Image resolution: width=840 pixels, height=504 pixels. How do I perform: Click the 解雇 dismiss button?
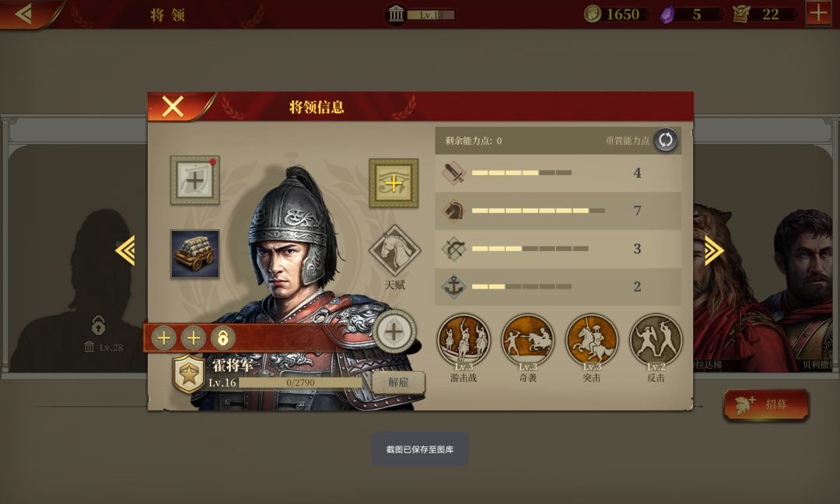[398, 383]
